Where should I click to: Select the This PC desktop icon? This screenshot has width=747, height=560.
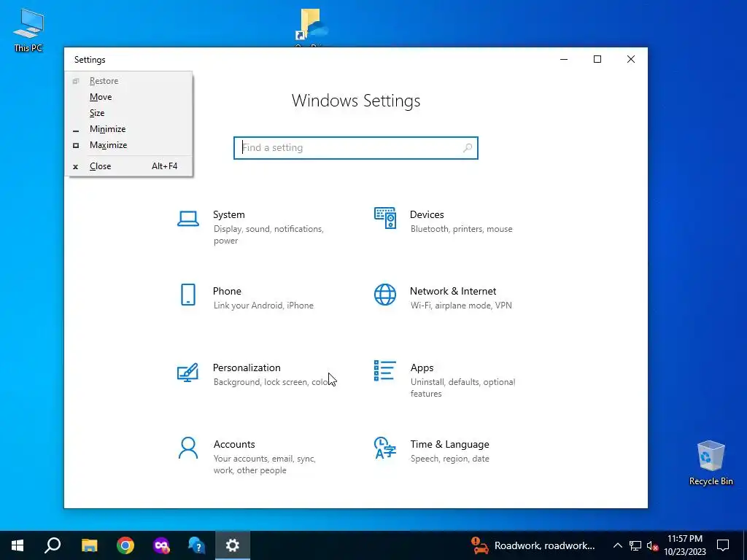click(x=28, y=30)
